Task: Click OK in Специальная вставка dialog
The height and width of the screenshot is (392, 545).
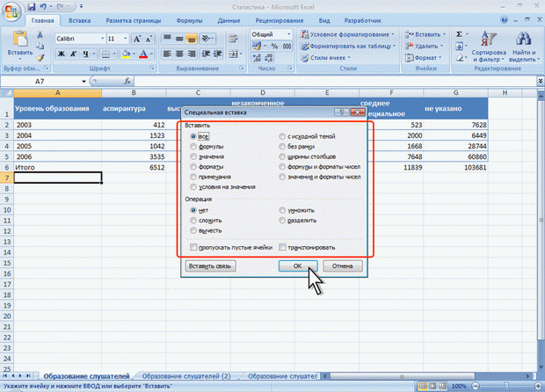Action: (297, 265)
